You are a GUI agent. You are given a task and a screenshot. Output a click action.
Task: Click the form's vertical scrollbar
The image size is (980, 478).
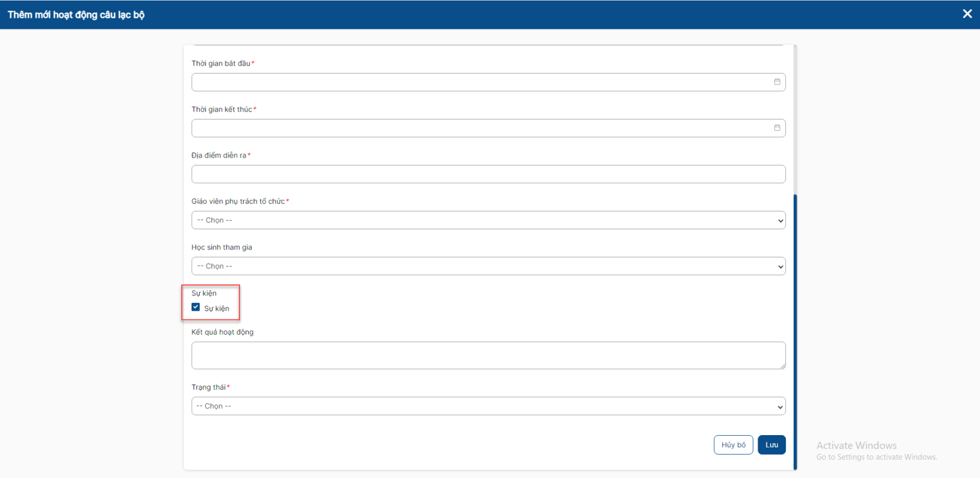pyautogui.click(x=795, y=331)
